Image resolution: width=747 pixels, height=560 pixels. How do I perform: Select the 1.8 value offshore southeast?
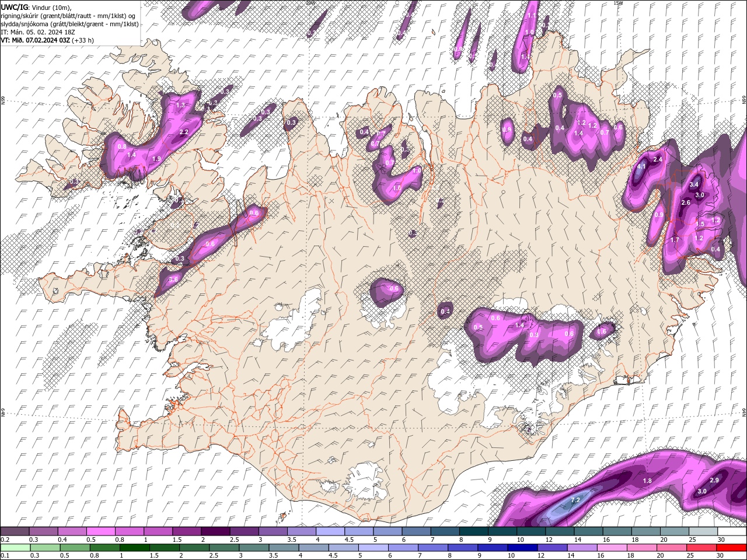click(x=647, y=481)
